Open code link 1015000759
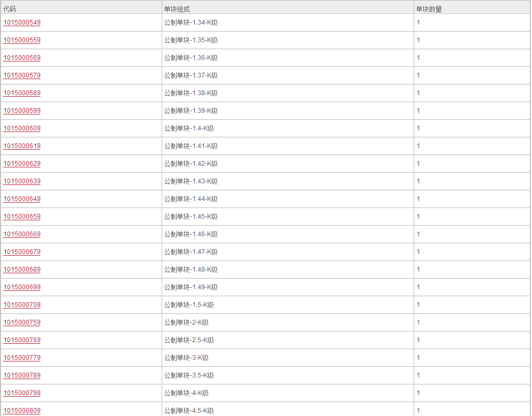Image resolution: width=532 pixels, height=416 pixels. click(22, 322)
